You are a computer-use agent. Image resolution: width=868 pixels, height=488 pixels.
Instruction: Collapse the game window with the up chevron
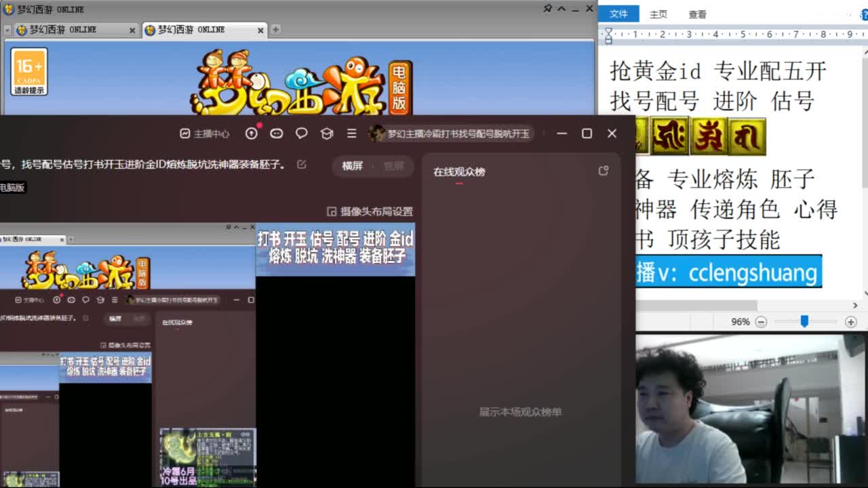[x=561, y=9]
